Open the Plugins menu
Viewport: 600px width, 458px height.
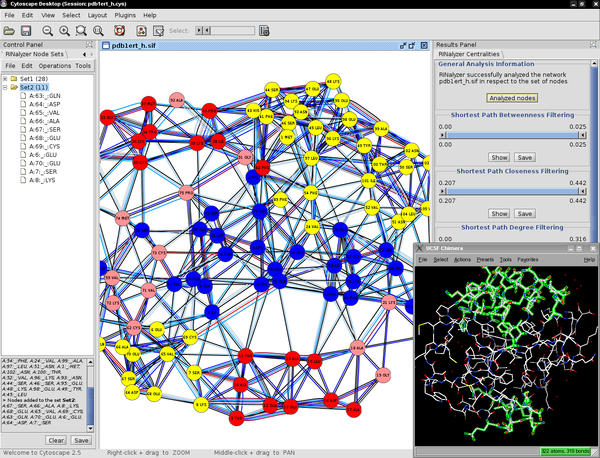point(126,16)
